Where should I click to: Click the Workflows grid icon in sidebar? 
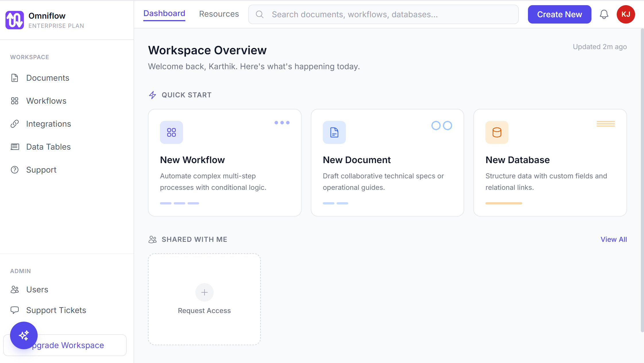click(15, 101)
